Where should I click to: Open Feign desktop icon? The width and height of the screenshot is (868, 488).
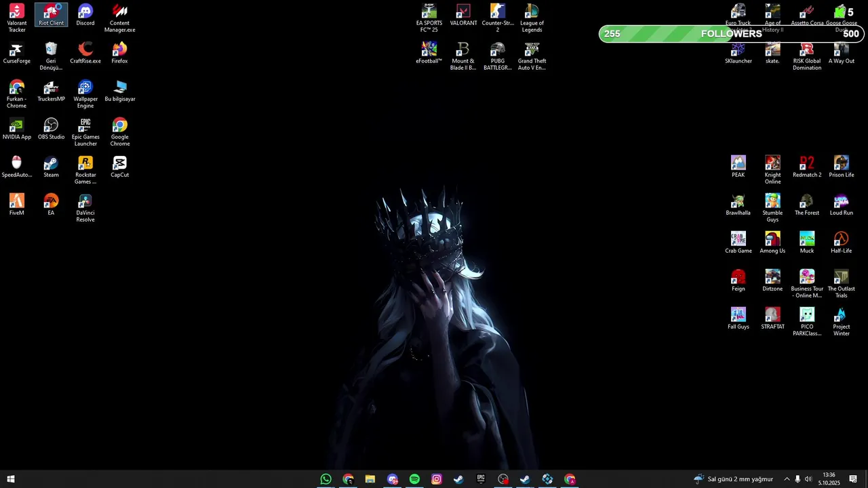738,281
